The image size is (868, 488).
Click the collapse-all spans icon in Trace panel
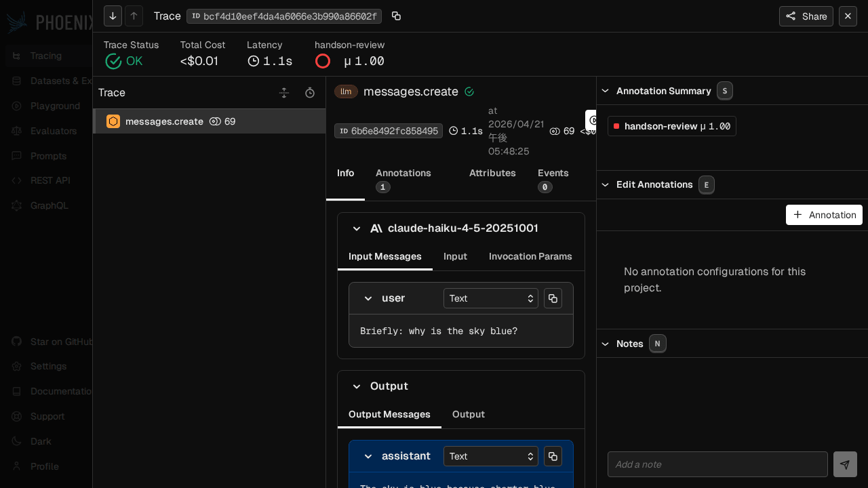tap(285, 93)
